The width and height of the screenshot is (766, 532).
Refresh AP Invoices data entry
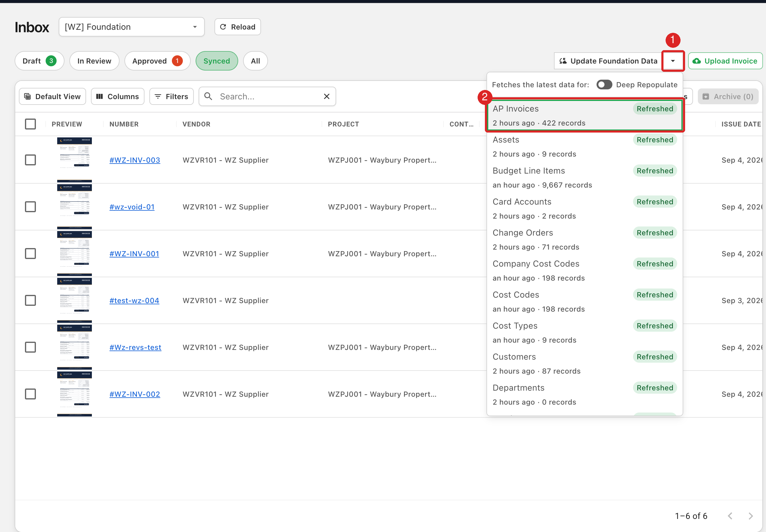pyautogui.click(x=585, y=115)
